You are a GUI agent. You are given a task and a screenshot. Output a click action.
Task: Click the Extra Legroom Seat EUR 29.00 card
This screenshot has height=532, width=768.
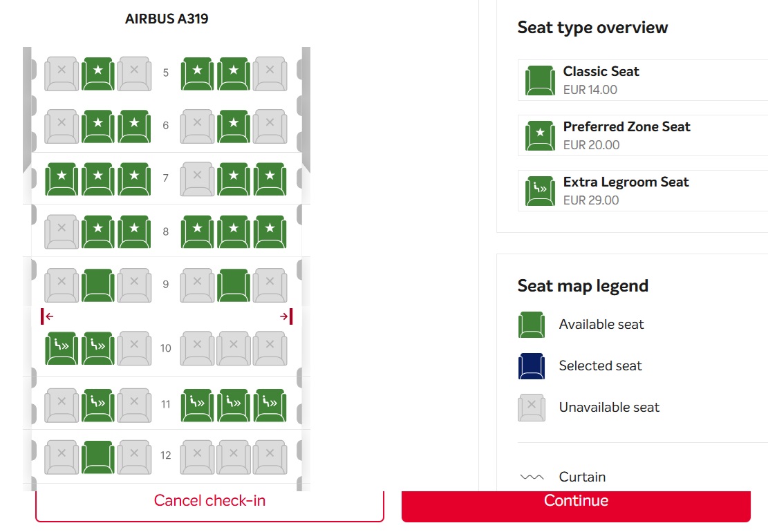pos(643,191)
